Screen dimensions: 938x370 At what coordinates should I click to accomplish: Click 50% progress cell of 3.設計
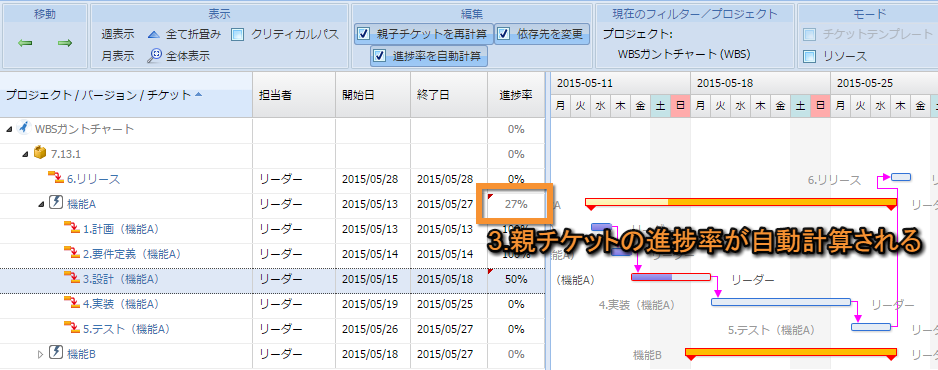(x=516, y=279)
